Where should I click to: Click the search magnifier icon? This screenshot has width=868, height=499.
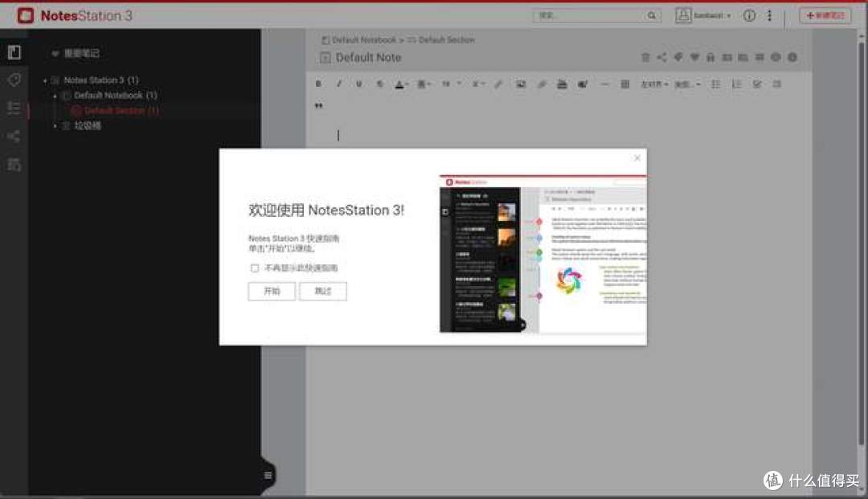click(x=652, y=15)
